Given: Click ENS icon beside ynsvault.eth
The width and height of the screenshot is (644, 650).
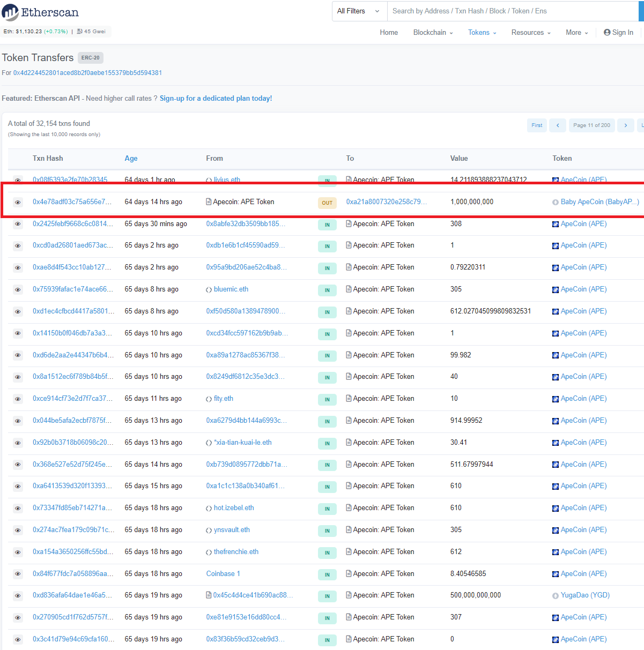Looking at the screenshot, I should (209, 531).
